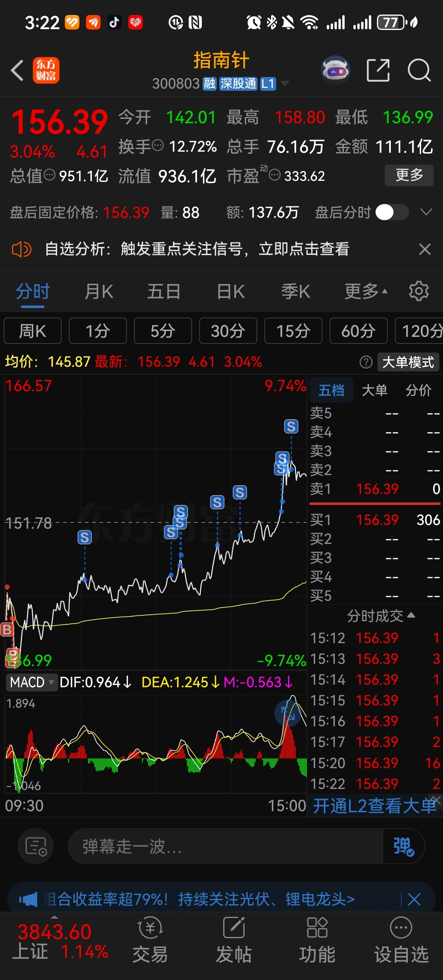Open the MACD indicator dropdown

coord(32,682)
